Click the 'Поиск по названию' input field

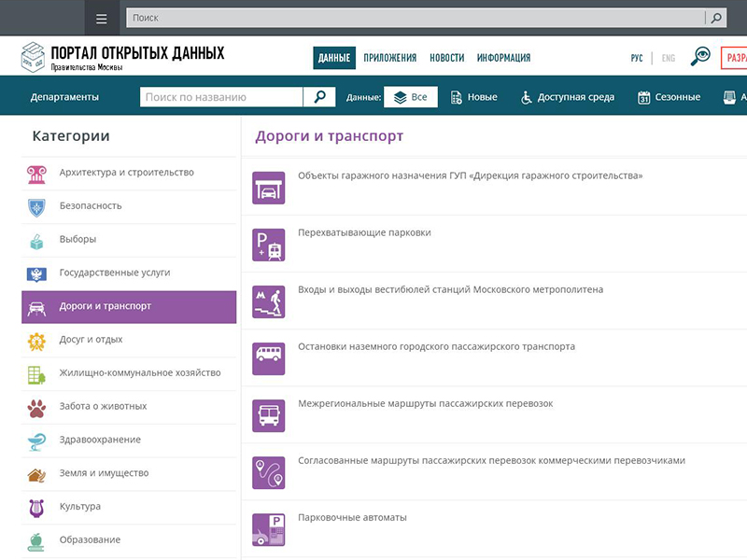(221, 97)
